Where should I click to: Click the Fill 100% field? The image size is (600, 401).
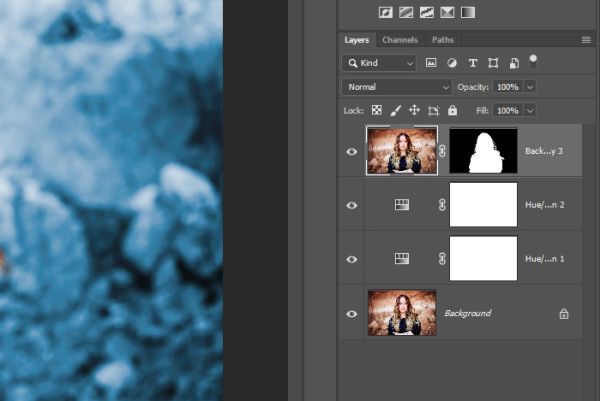[508, 111]
